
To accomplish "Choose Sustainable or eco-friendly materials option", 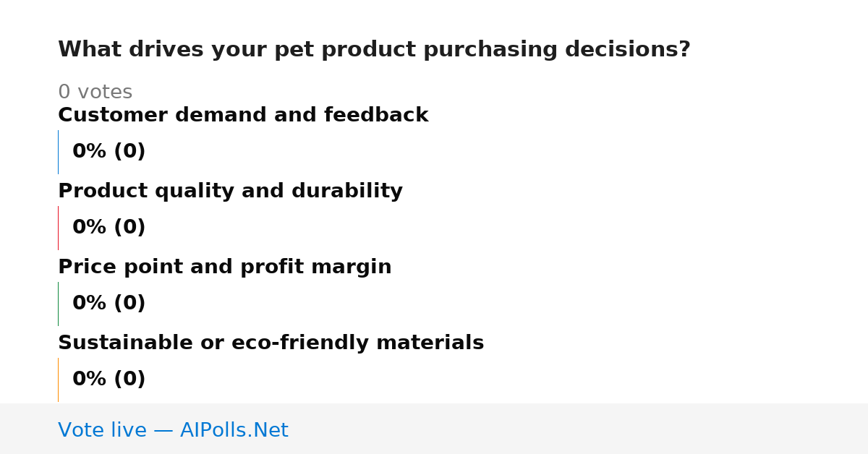I will (271, 343).
